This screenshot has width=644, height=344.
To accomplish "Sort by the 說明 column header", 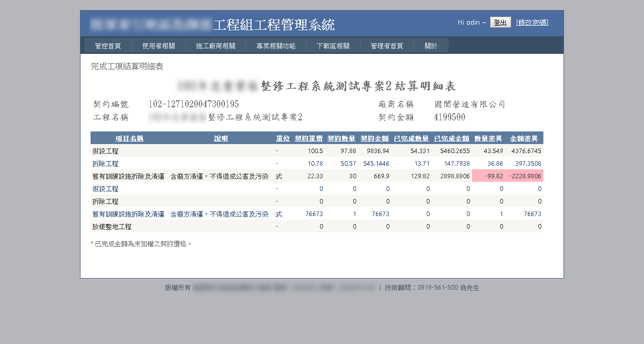I will pyautogui.click(x=221, y=139).
